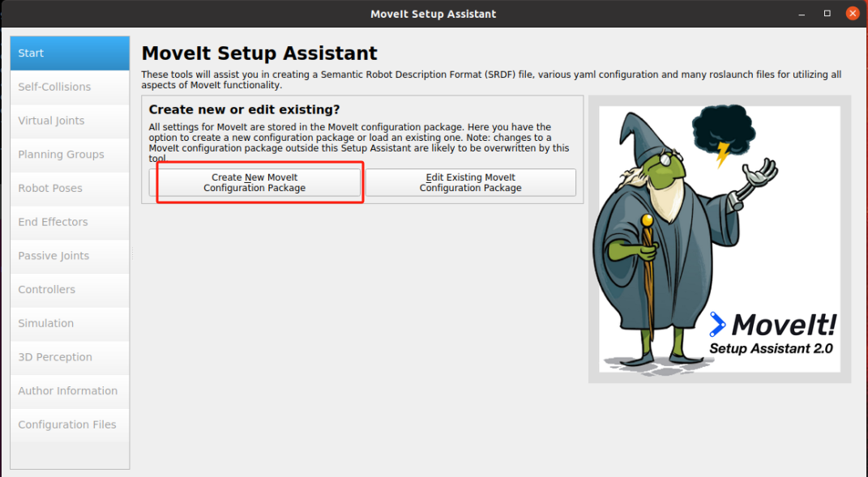Image resolution: width=868 pixels, height=477 pixels.
Task: Select the Start tab in sidebar
Action: point(70,53)
